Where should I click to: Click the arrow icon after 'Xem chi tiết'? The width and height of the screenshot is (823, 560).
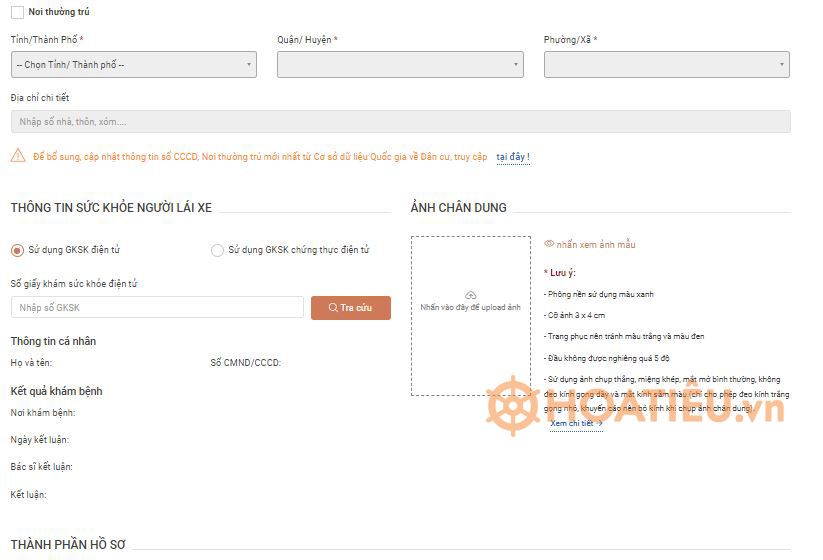(600, 424)
